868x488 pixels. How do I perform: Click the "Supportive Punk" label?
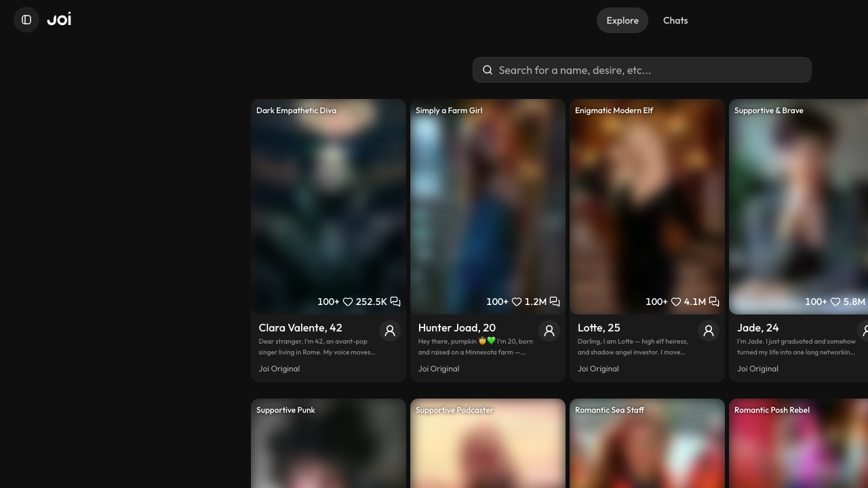[285, 410]
